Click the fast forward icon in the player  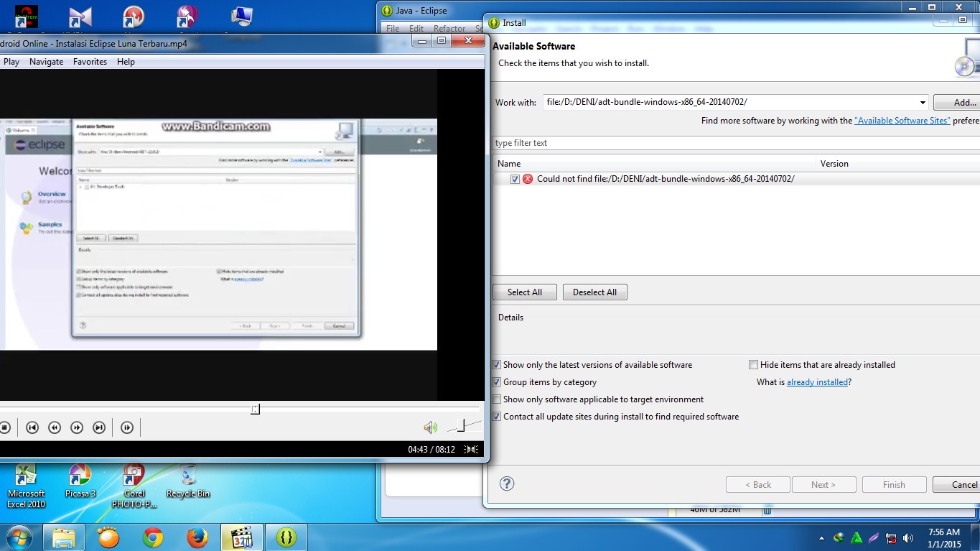pos(77,427)
